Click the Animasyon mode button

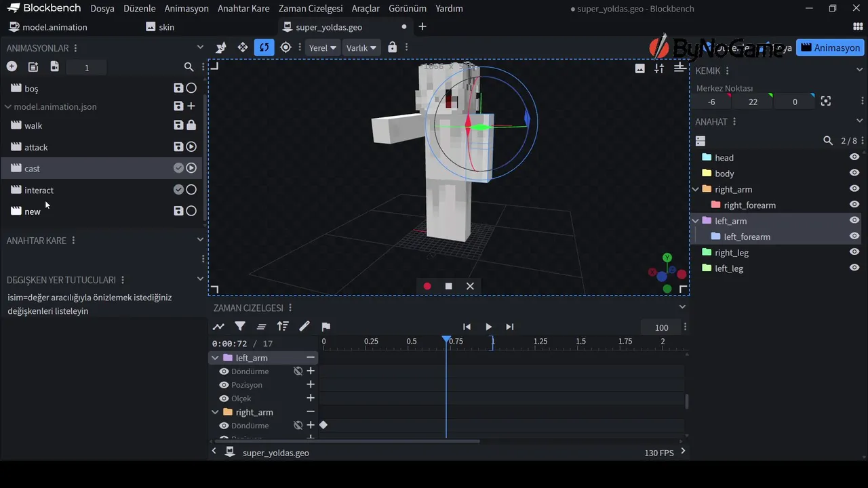(830, 48)
